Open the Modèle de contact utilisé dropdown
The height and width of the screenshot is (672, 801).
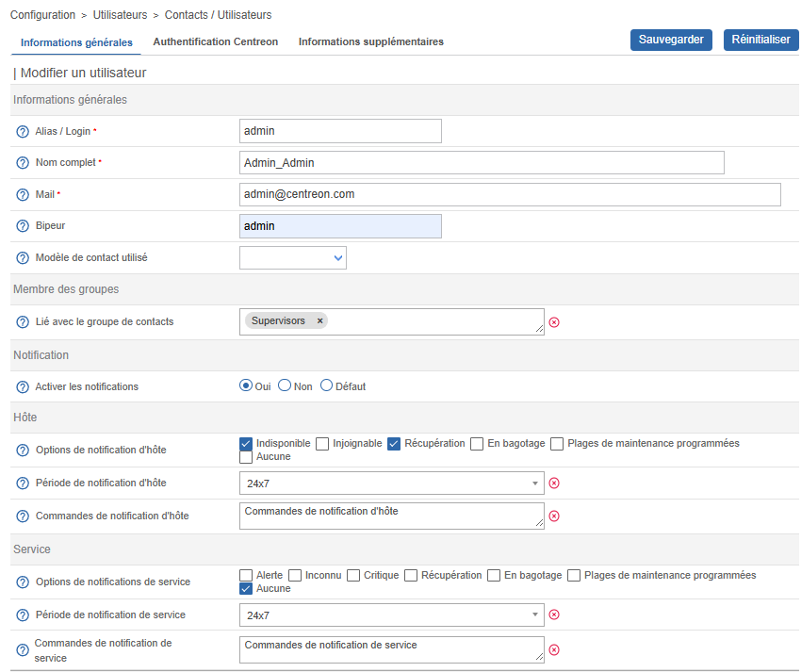coord(293,257)
